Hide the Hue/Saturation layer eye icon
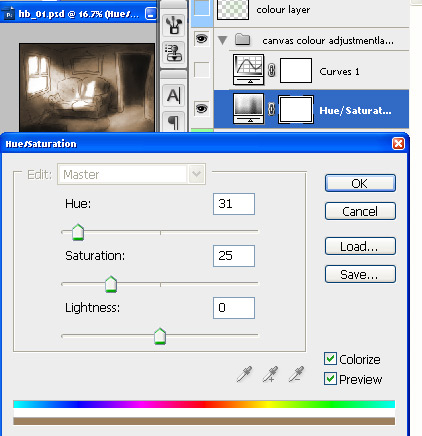The height and width of the screenshot is (436, 422). tap(201, 109)
